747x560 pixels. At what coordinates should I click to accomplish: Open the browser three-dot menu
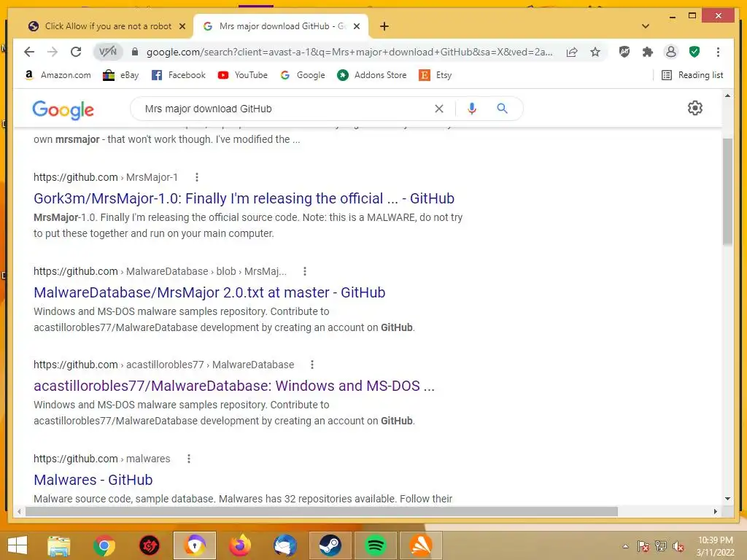pos(718,52)
